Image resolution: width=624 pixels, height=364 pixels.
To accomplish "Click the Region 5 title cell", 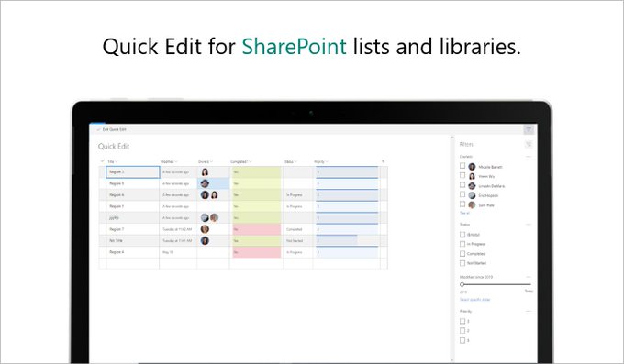I will click(x=133, y=183).
